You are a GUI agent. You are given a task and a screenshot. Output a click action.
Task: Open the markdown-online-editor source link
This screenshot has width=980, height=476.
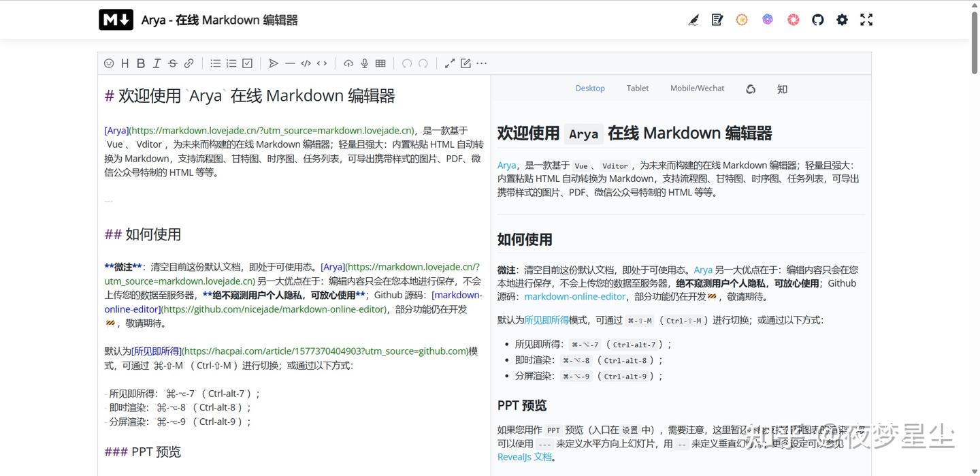[x=574, y=296]
